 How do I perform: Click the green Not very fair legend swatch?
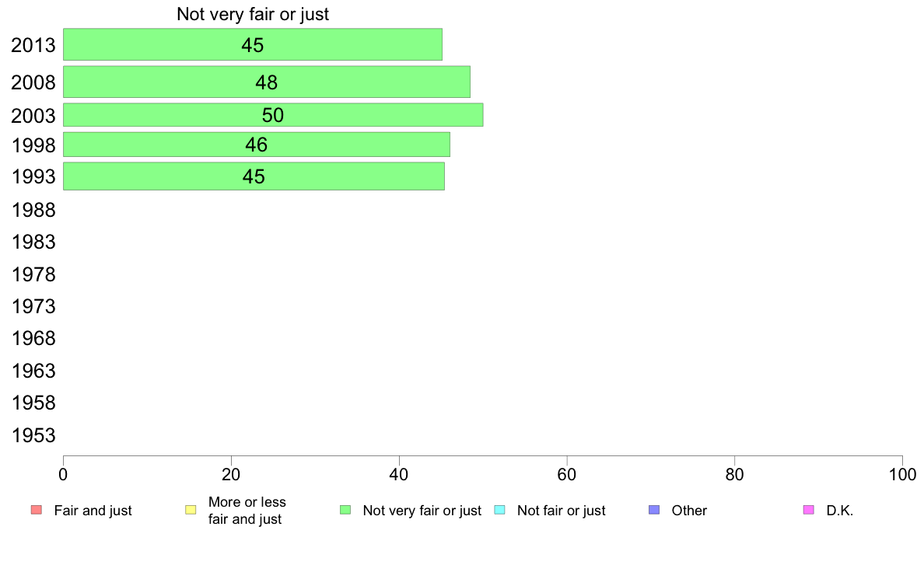345,510
